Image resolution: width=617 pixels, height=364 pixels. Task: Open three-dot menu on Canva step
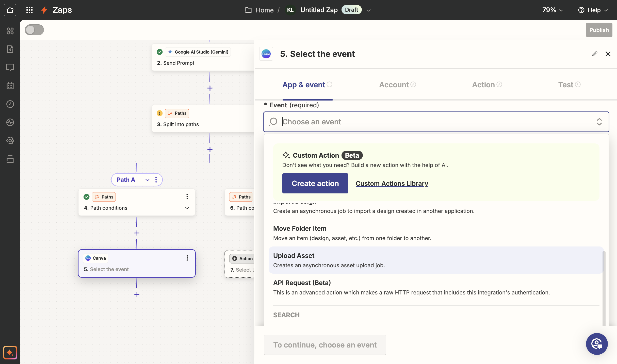187,258
